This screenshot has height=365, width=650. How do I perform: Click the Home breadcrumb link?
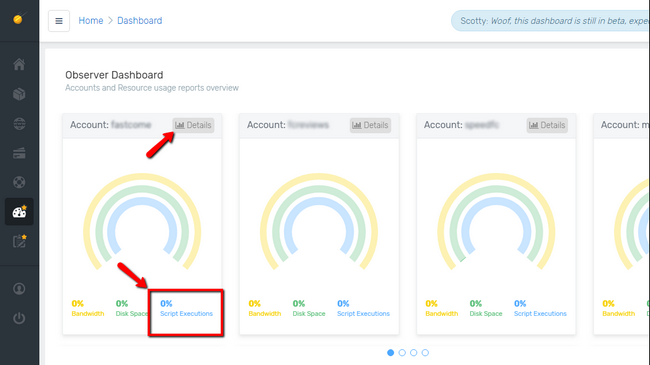pyautogui.click(x=91, y=21)
